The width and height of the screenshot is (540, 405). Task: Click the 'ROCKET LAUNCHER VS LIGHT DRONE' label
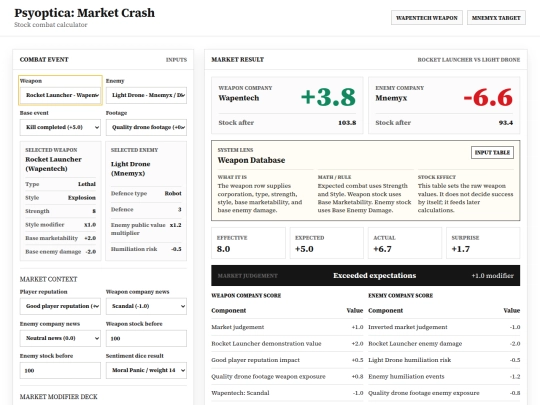coord(469,60)
